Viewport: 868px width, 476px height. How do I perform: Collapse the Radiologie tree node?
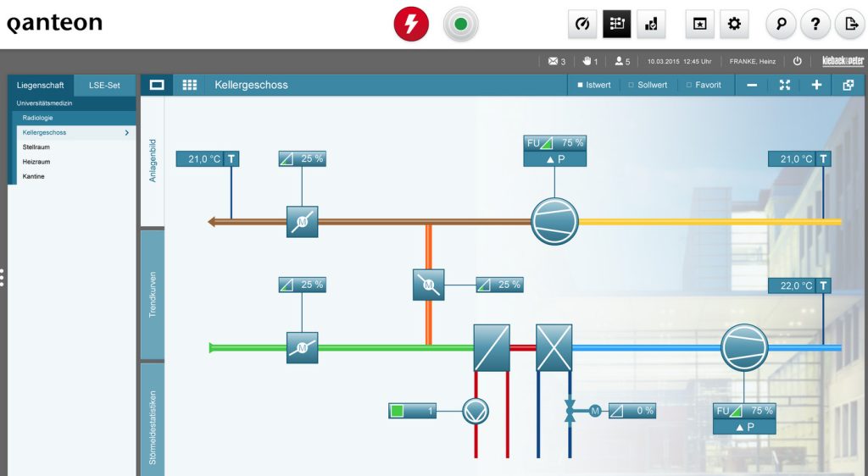[37, 118]
